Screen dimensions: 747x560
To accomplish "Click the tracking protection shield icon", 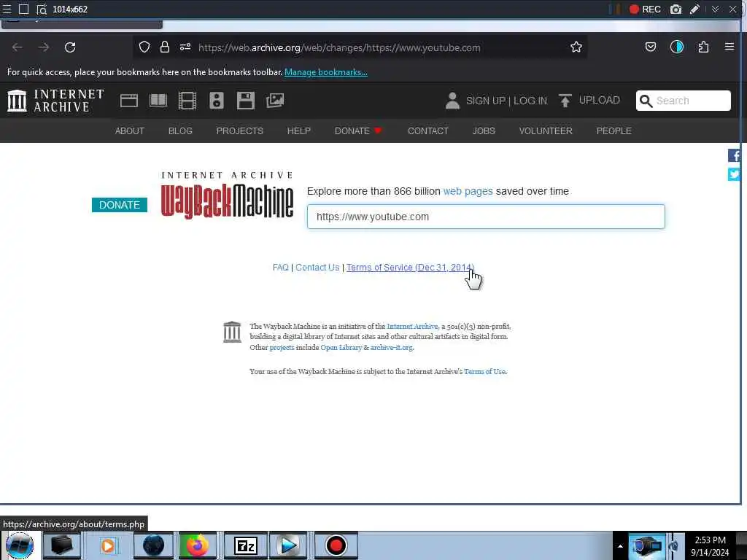I will (144, 47).
